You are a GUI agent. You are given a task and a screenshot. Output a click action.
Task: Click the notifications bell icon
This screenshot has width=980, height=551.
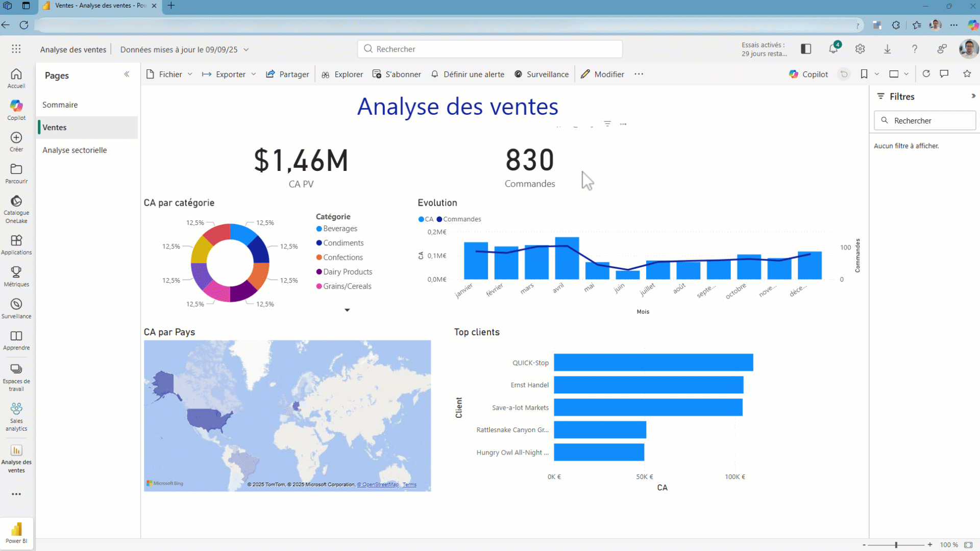(x=833, y=49)
